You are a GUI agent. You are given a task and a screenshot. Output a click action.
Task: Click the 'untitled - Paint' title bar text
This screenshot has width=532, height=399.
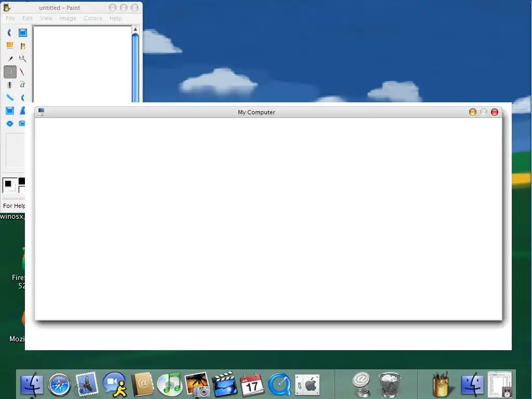pos(59,7)
